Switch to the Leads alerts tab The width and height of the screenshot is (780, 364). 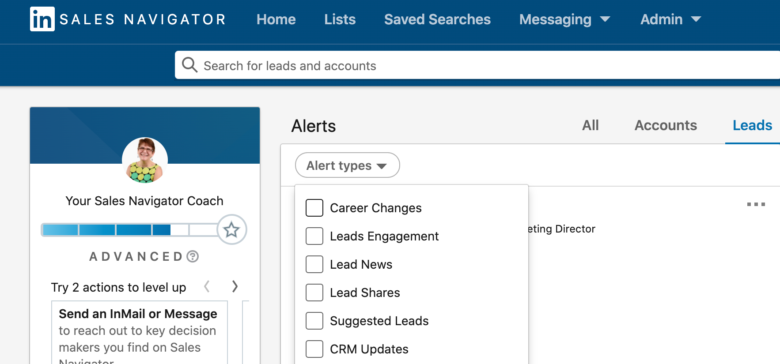[x=752, y=125]
